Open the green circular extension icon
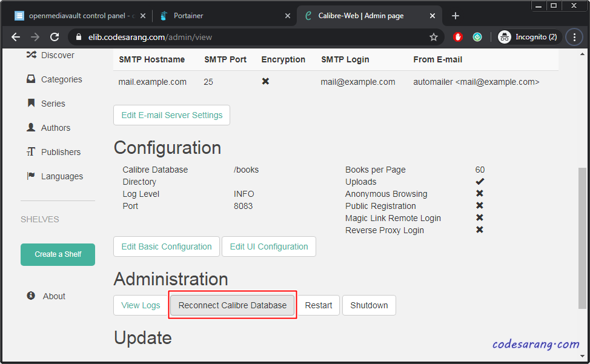The width and height of the screenshot is (590, 364). [477, 37]
